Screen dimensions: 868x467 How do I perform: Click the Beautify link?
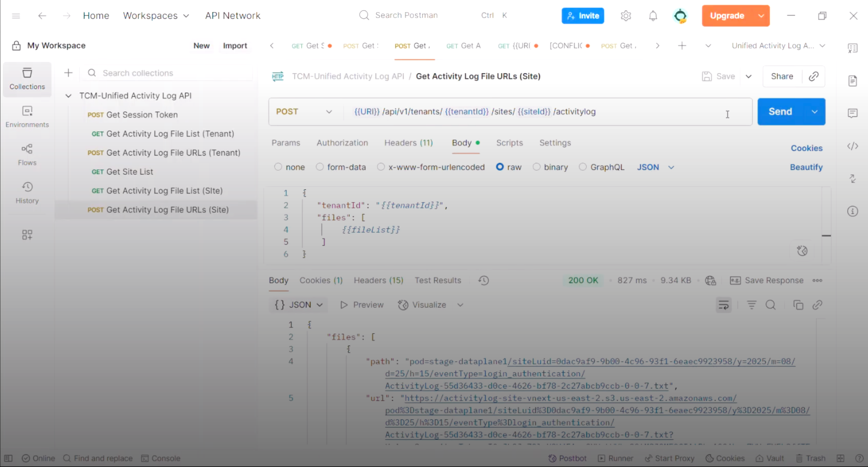[806, 167]
